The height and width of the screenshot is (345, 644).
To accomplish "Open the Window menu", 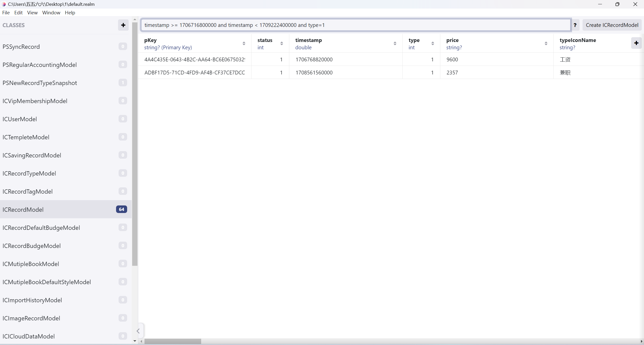I will [51, 13].
